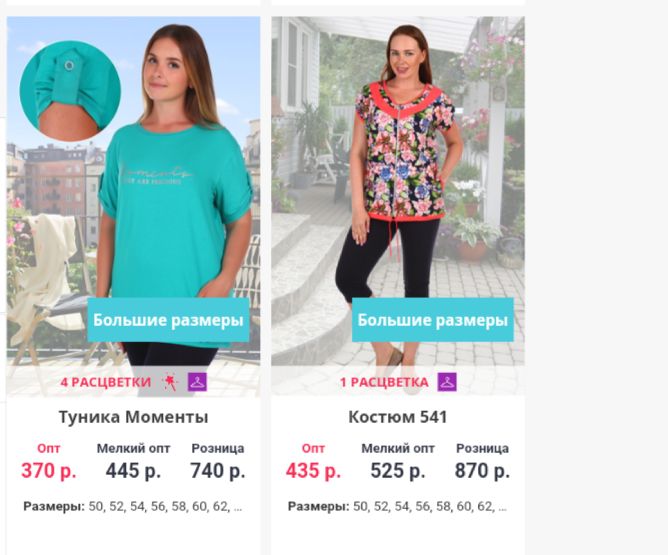This screenshot has width=668, height=555.
Task: Select the Опт price 370 р.
Action: point(49,471)
